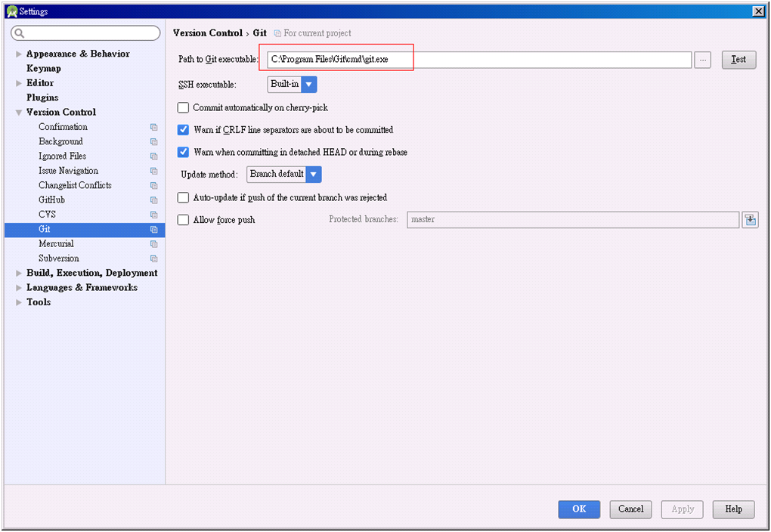Uncheck Warn when committing in detached HEAD
The height and width of the screenshot is (532, 771).
pyautogui.click(x=183, y=152)
